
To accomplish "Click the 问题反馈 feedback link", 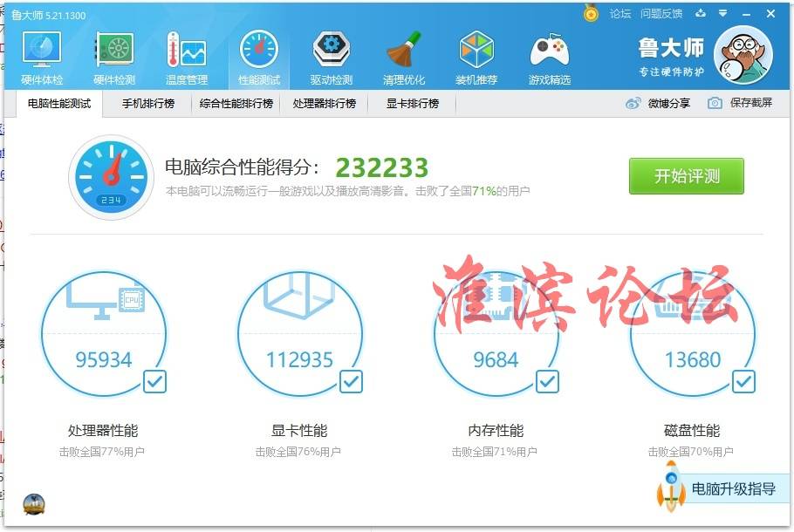I will (661, 14).
